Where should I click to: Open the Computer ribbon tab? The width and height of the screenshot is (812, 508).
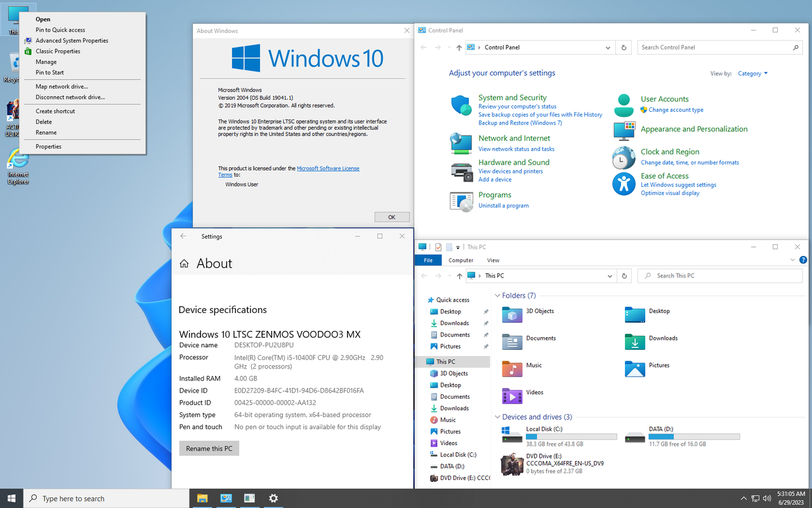tap(461, 260)
